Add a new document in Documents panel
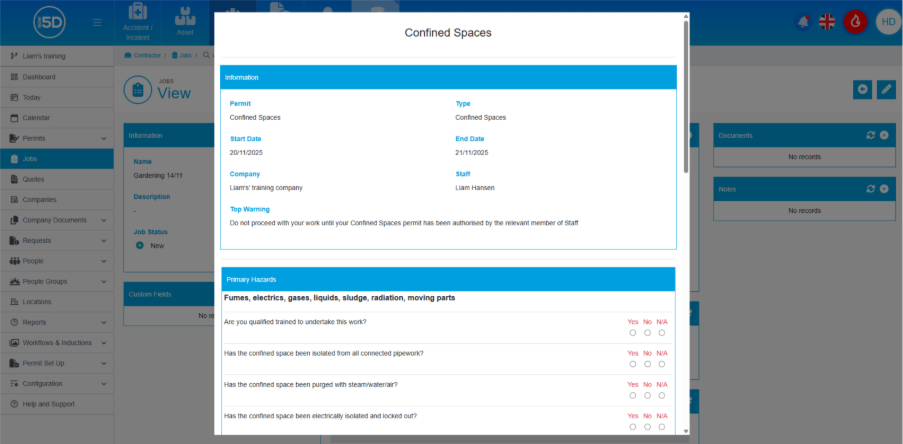The width and height of the screenshot is (903, 444). (884, 135)
